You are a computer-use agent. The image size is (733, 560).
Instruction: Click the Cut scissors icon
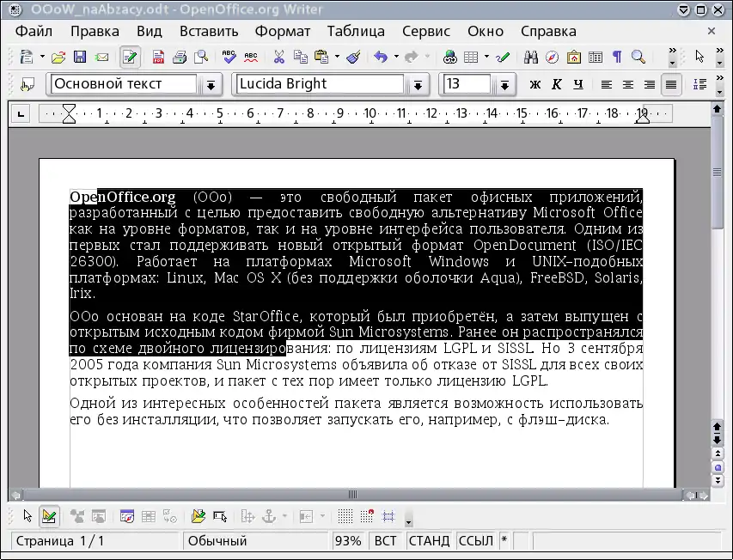(x=278, y=58)
